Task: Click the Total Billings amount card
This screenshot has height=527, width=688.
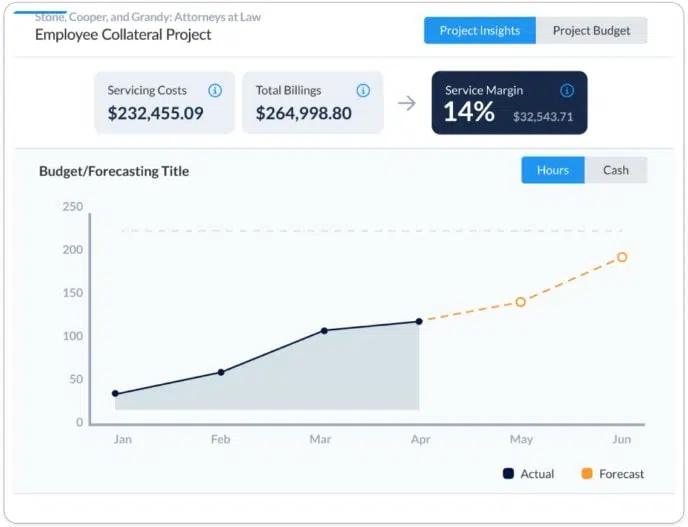Action: point(312,103)
